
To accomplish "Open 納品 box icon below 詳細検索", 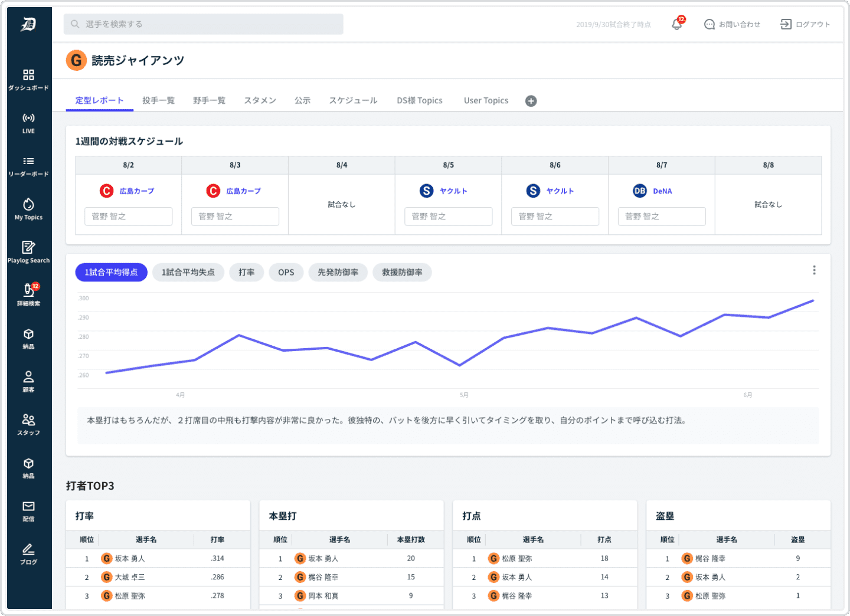I will click(28, 334).
